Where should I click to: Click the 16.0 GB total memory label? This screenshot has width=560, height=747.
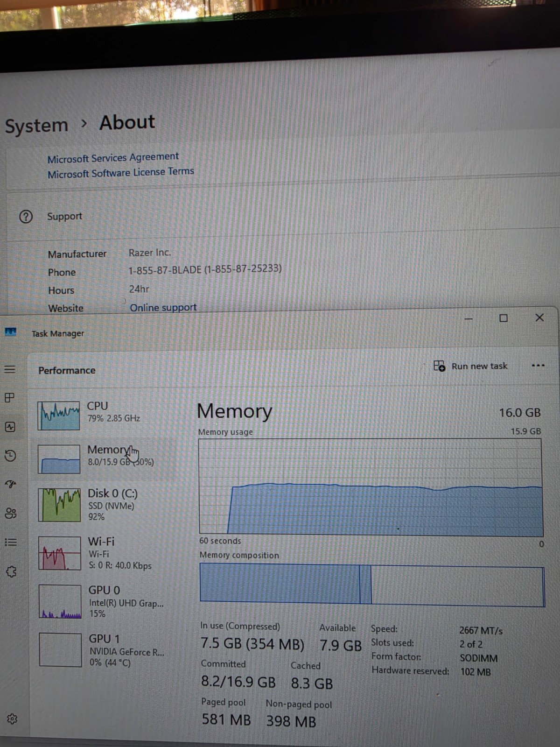pyautogui.click(x=519, y=413)
